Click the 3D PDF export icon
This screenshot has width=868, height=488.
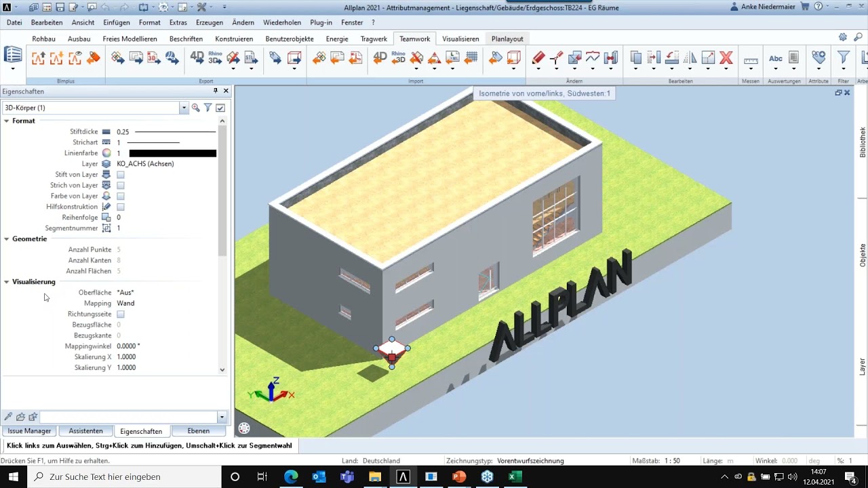pos(154,58)
